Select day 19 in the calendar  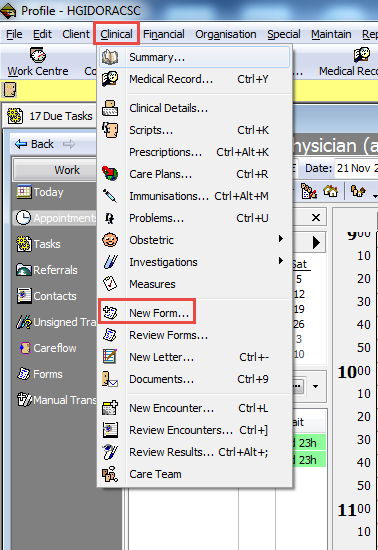click(299, 309)
